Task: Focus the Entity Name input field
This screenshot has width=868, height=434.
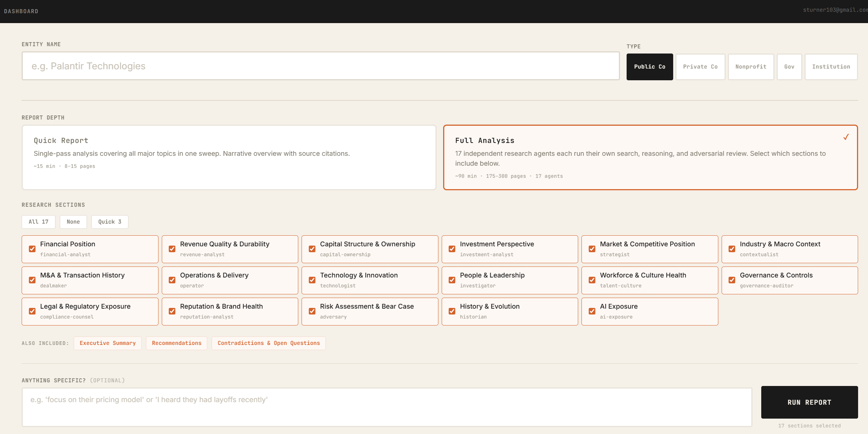Action: tap(320, 66)
